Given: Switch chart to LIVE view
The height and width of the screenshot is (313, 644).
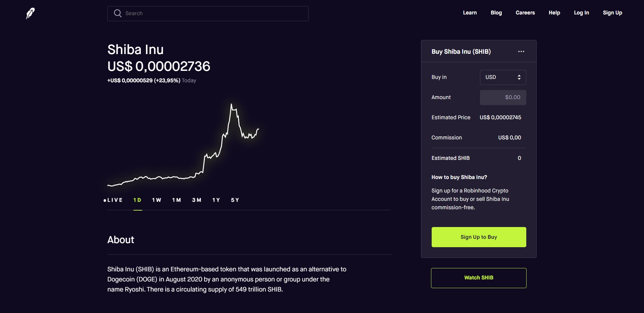Looking at the screenshot, I should pos(113,200).
